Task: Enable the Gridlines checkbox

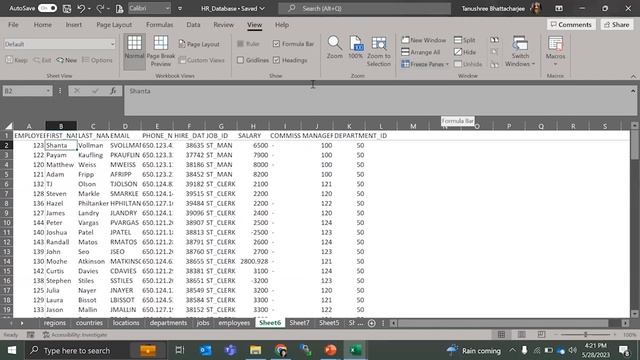Action: [x=240, y=60]
